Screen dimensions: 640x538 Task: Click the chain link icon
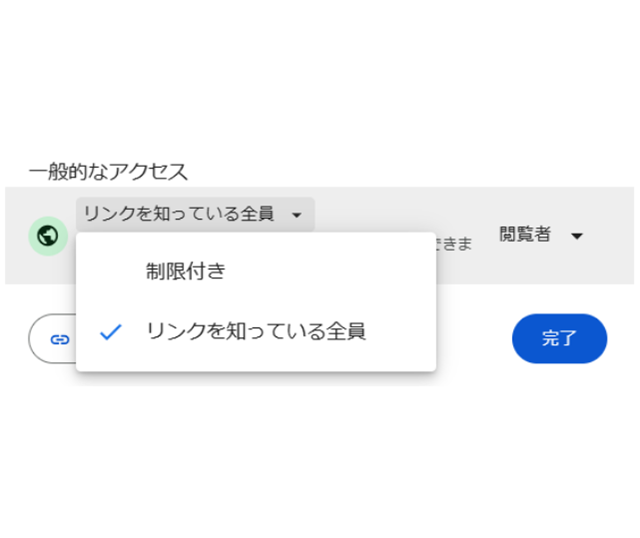pyautogui.click(x=59, y=339)
